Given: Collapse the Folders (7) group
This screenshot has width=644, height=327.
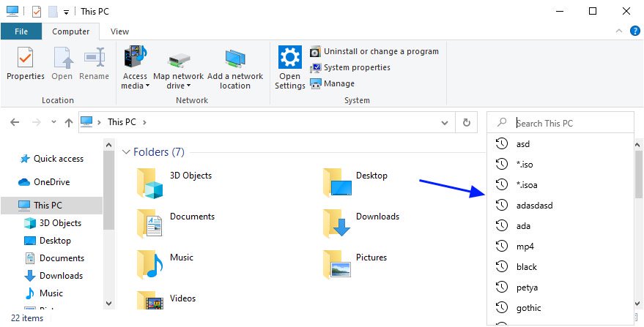Looking at the screenshot, I should (126, 152).
